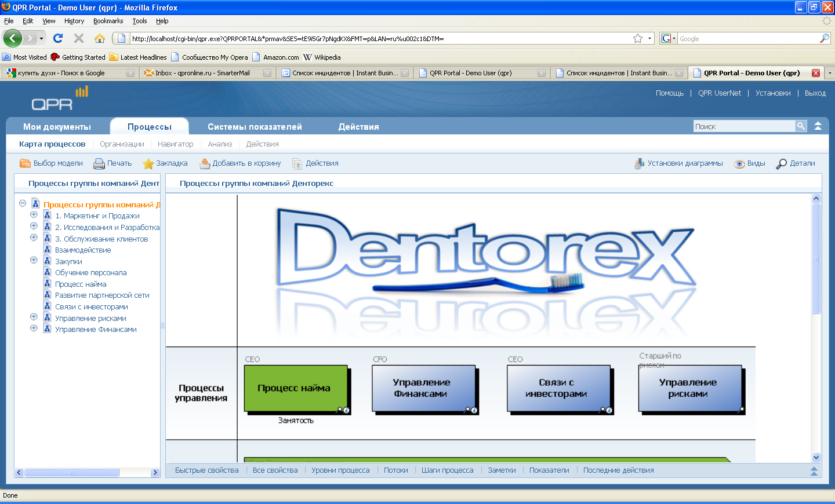Click the tree horizontal scrollbar right arrow

155,472
